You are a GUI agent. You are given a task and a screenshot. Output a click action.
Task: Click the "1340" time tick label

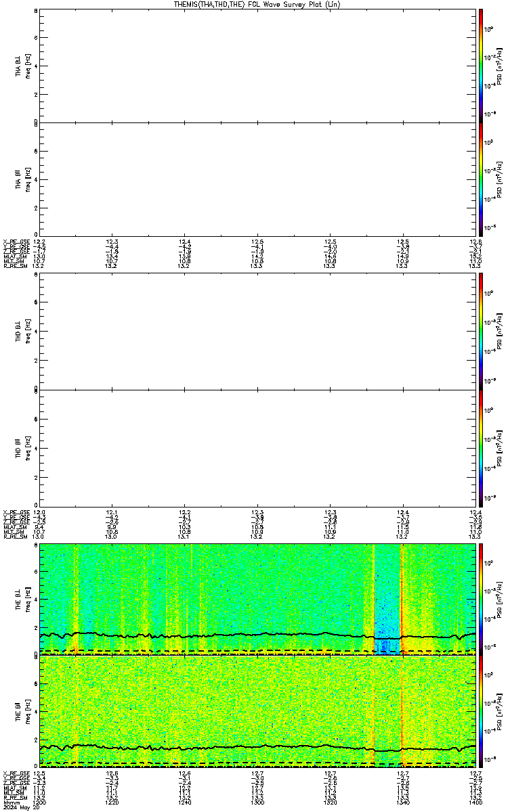[402, 802]
